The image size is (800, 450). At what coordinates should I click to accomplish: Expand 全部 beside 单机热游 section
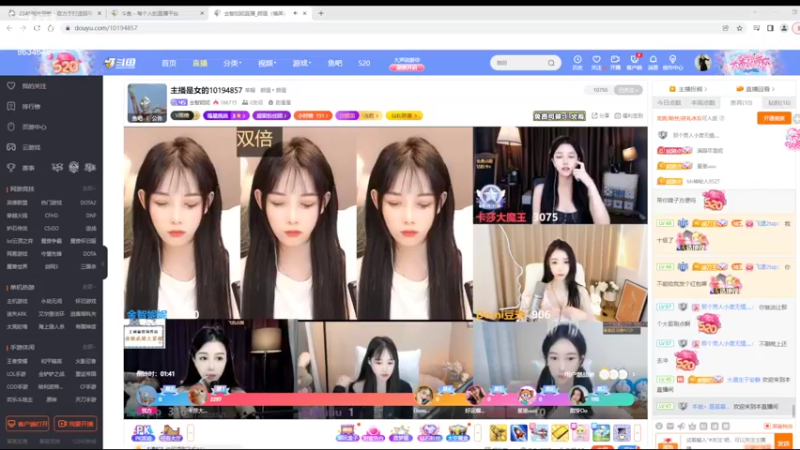(x=89, y=287)
